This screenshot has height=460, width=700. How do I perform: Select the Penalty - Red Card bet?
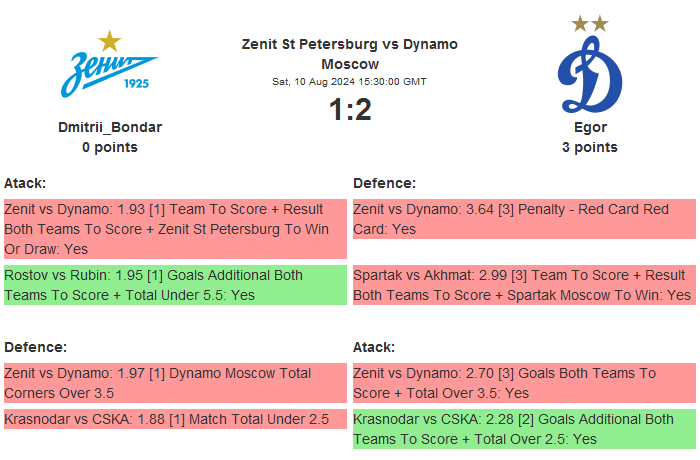[523, 219]
